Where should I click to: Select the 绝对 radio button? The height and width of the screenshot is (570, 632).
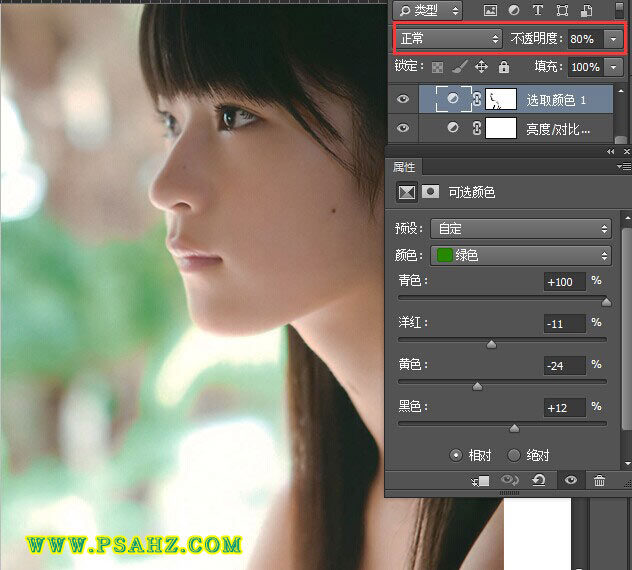click(x=514, y=454)
